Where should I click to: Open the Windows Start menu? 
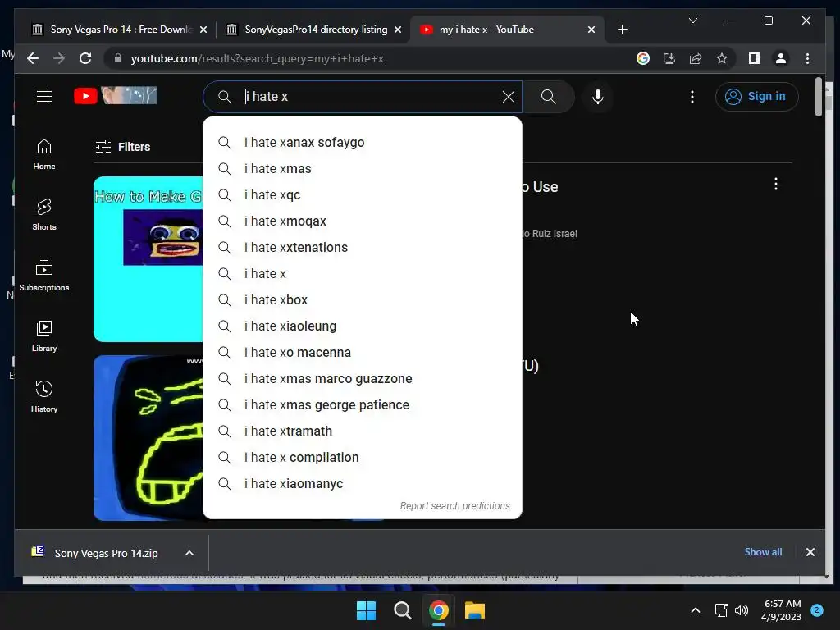tap(367, 610)
